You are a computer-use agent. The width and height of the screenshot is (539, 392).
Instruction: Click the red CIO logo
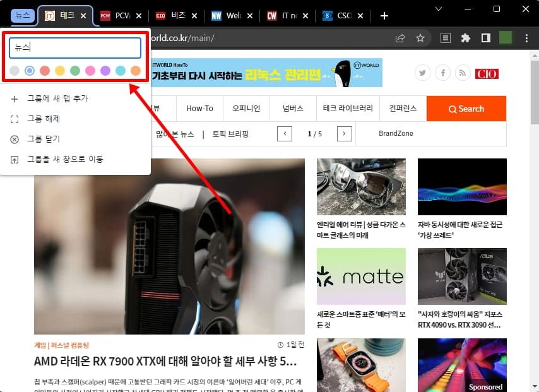coord(487,74)
